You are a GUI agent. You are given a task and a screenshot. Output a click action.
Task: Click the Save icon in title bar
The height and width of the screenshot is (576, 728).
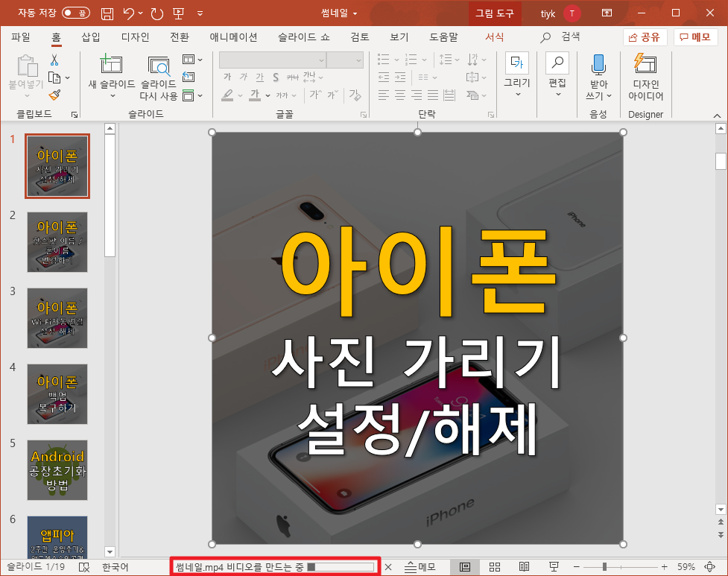pyautogui.click(x=107, y=13)
